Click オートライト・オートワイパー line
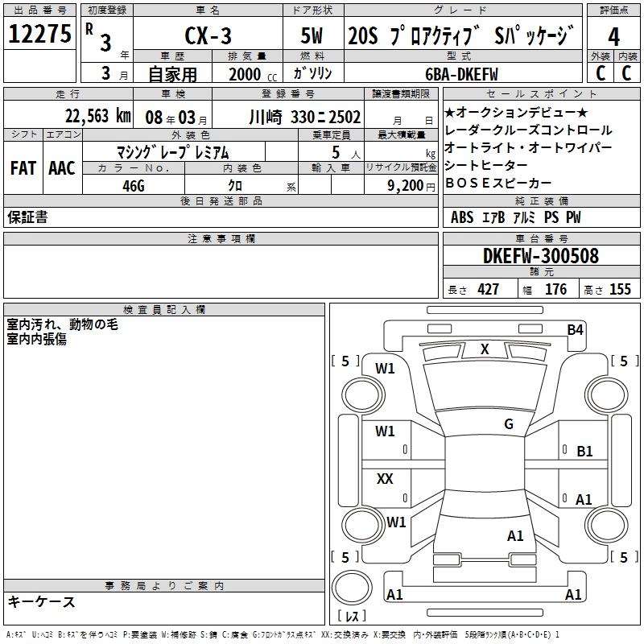Image resolution: width=644 pixels, height=644 pixels. (x=528, y=147)
